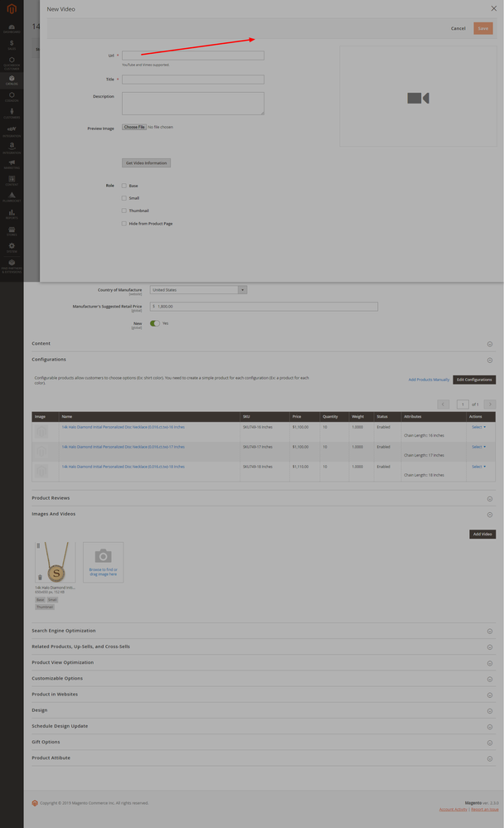The height and width of the screenshot is (828, 504).
Task: Close the New Video dialog with X
Action: (493, 8)
